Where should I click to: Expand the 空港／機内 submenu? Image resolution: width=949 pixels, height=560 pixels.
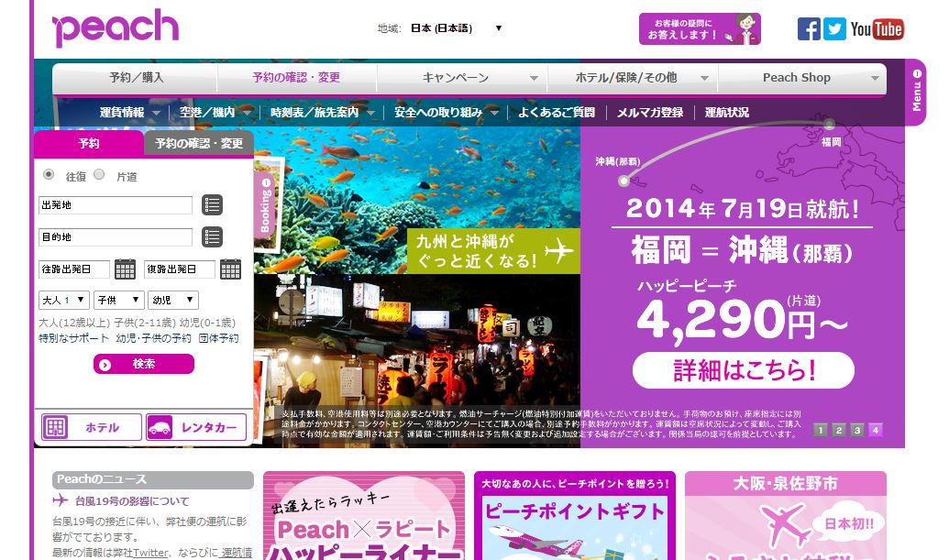215,113
